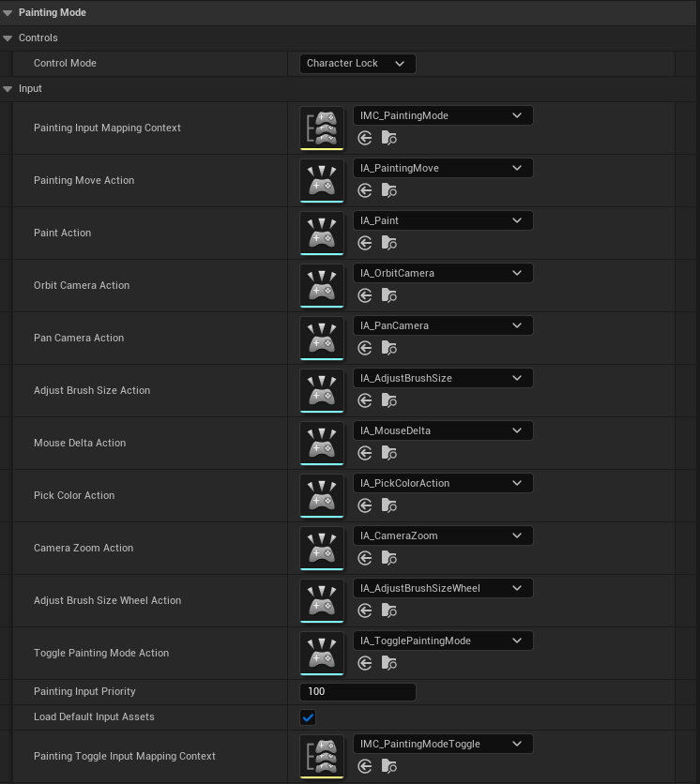Open the IA_TogglePaintingMode asset dropdown
Viewport: 700px width, 784px height.
tap(443, 641)
